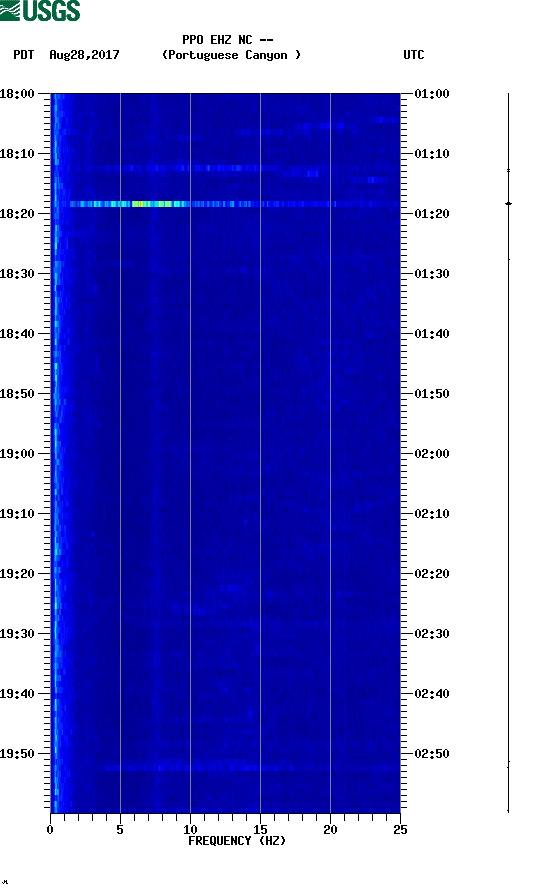Click the 18:00 PDT time label
The image size is (552, 893).
click(x=17, y=94)
